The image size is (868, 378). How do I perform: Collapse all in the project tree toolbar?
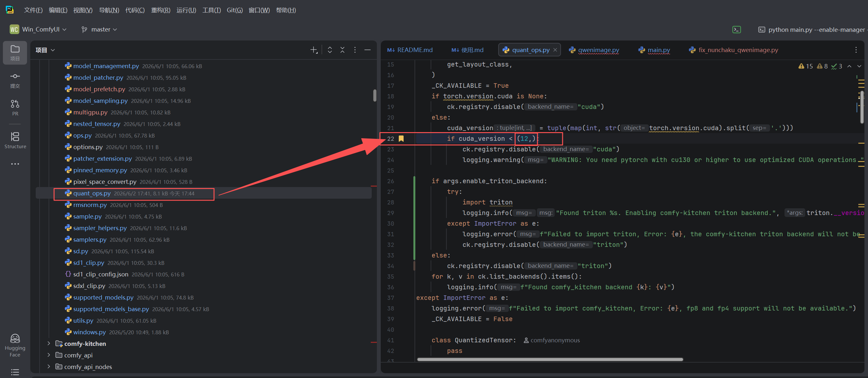(x=342, y=50)
